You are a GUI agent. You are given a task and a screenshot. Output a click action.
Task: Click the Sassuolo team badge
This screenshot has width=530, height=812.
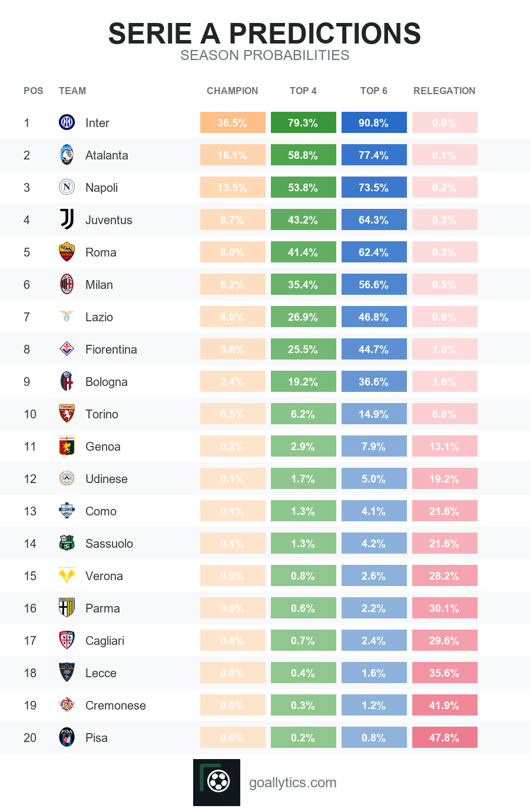pyautogui.click(x=67, y=543)
